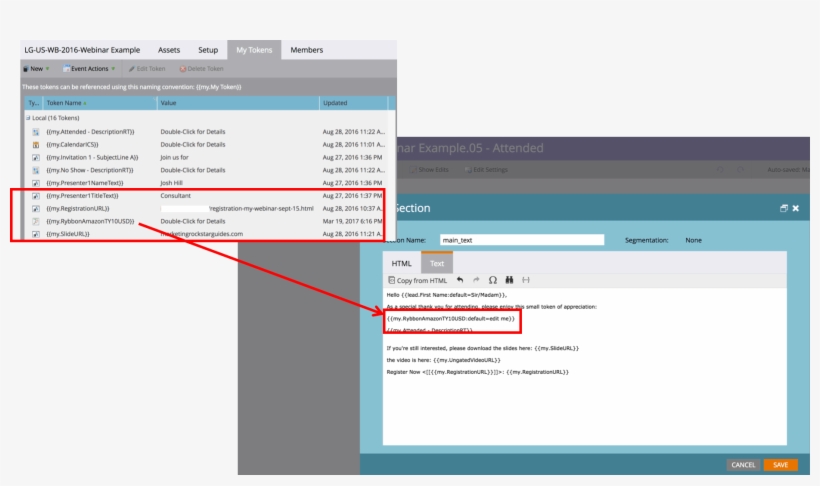Click text icon for my.Presenter1NameText
Screen dimensions: 820x486
pyautogui.click(x=36, y=183)
